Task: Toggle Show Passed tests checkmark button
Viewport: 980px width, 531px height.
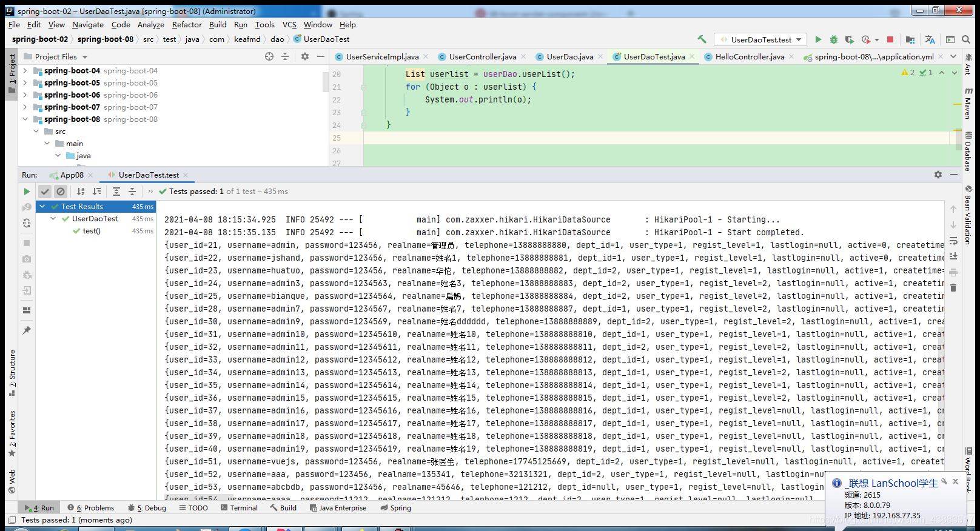Action: (x=44, y=192)
